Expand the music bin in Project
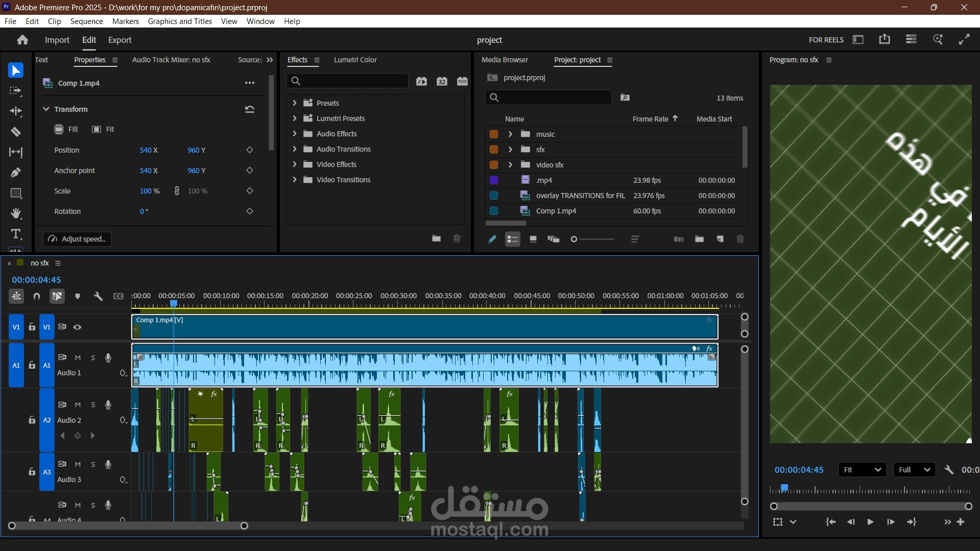This screenshot has width=980, height=551. click(510, 134)
